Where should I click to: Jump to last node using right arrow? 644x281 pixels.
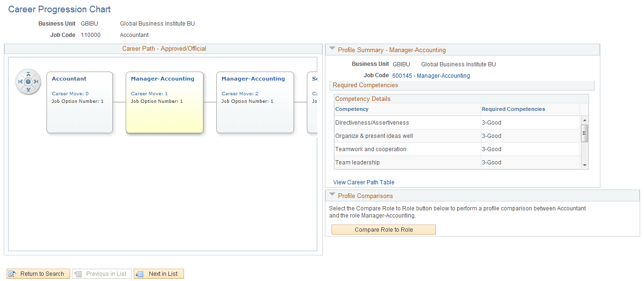tap(36, 82)
